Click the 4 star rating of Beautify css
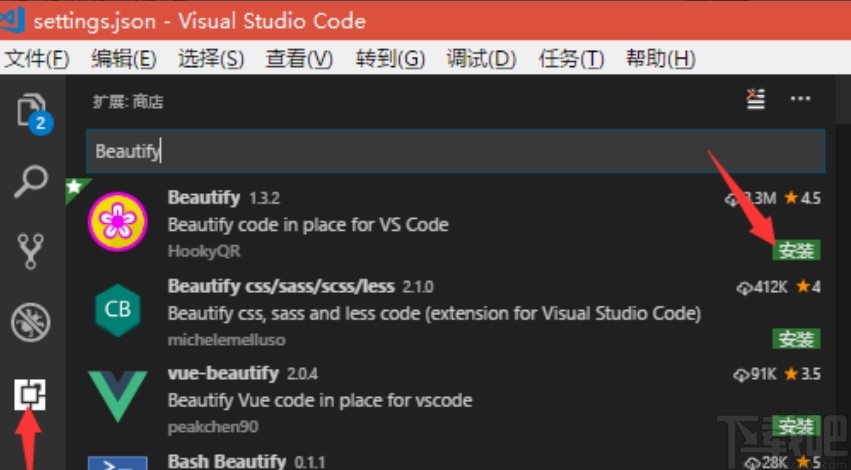Image resolution: width=851 pixels, height=470 pixels. point(808,287)
